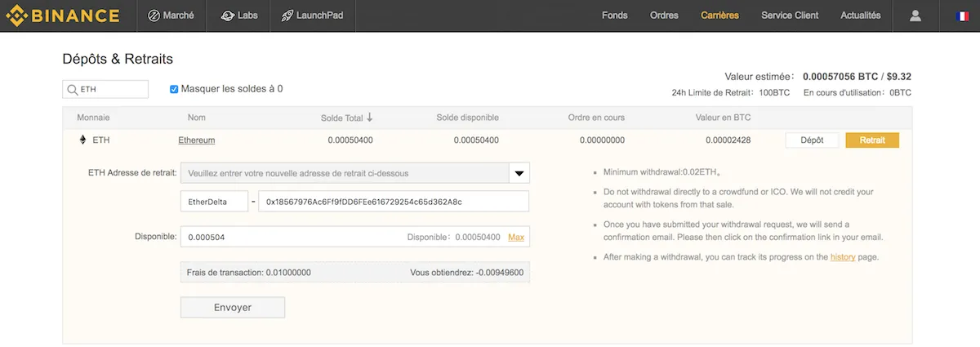Open the Ethereum name link

pos(197,140)
